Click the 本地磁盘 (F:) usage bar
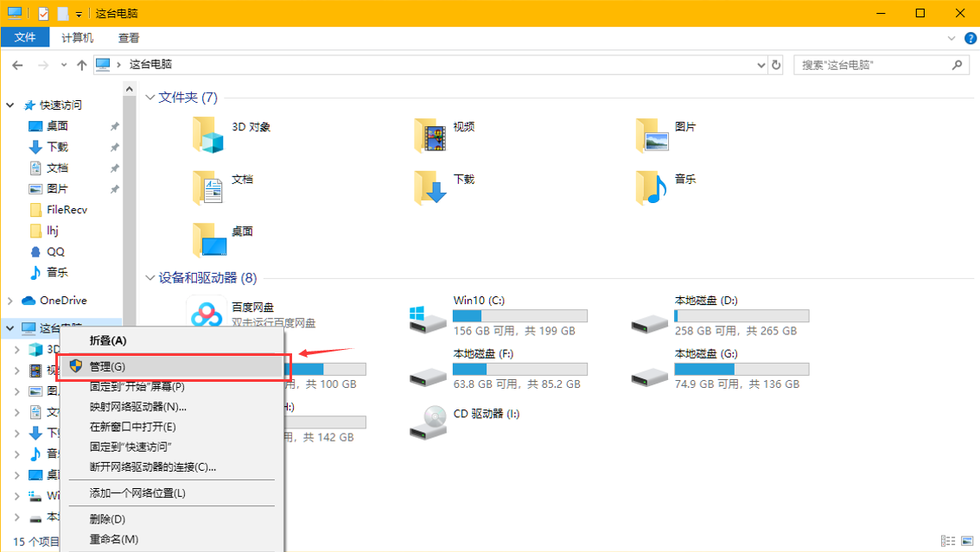 coord(520,369)
